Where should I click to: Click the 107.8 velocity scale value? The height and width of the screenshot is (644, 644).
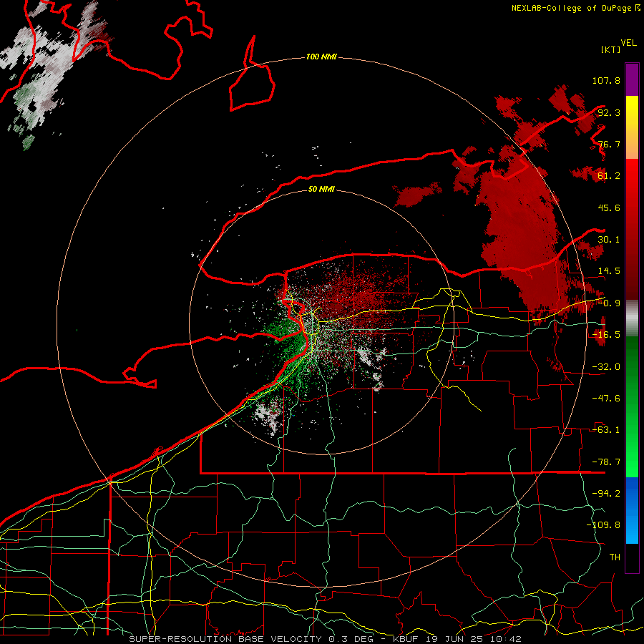(606, 80)
